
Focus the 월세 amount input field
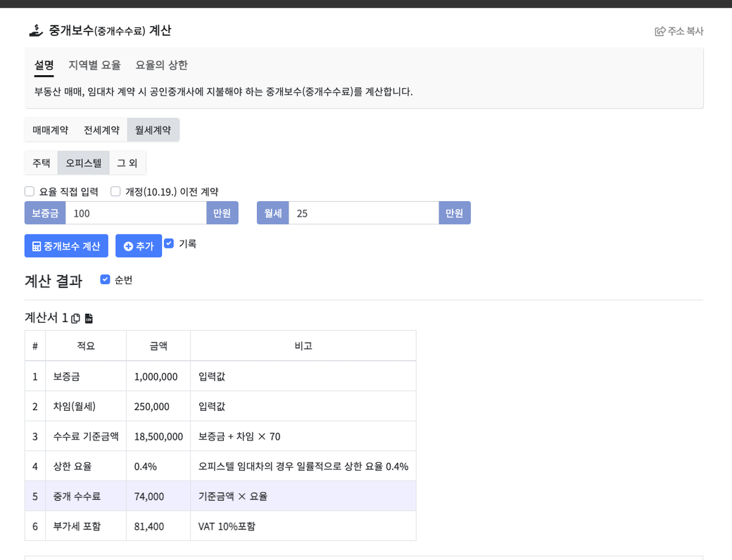click(363, 213)
